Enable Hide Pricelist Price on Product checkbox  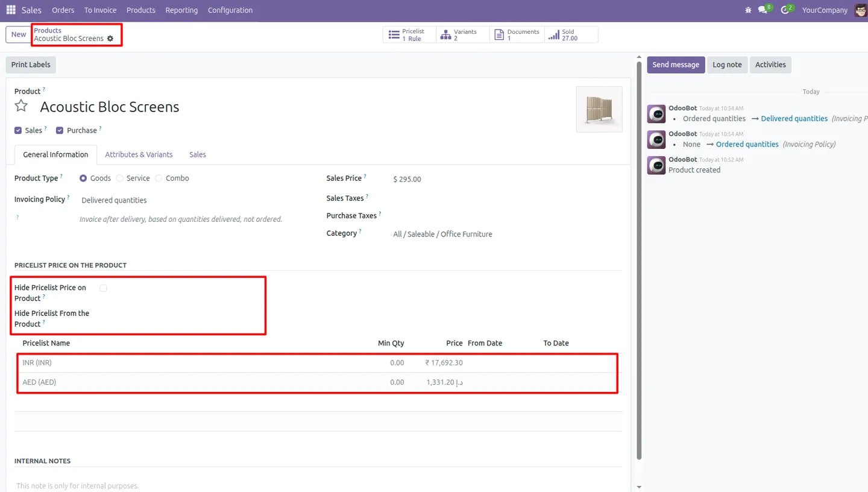point(103,288)
